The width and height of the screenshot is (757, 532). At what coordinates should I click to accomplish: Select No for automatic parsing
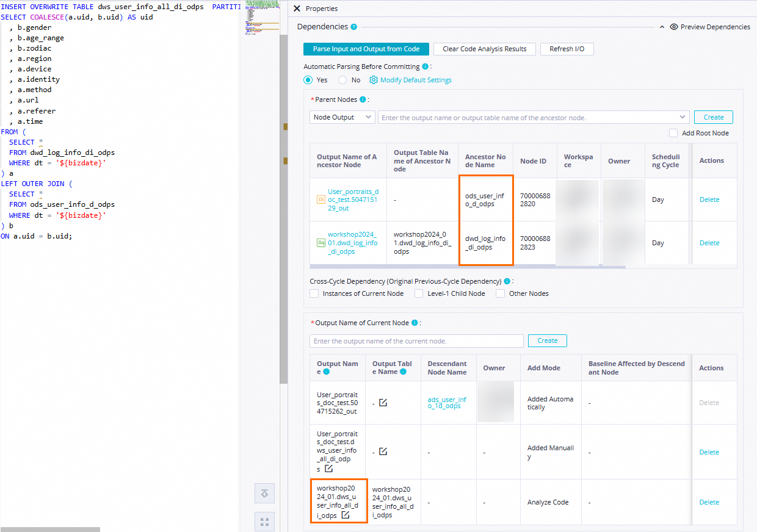(342, 80)
